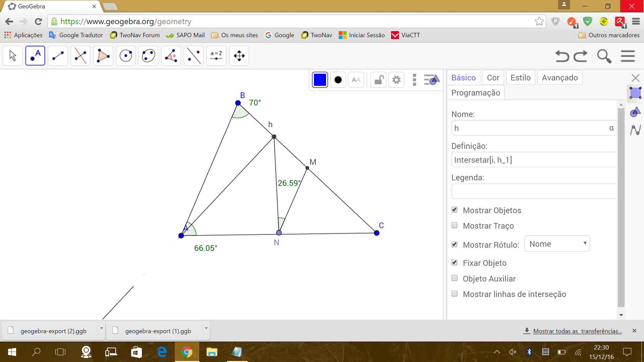Bookmark this page with star icon

pyautogui.click(x=539, y=21)
